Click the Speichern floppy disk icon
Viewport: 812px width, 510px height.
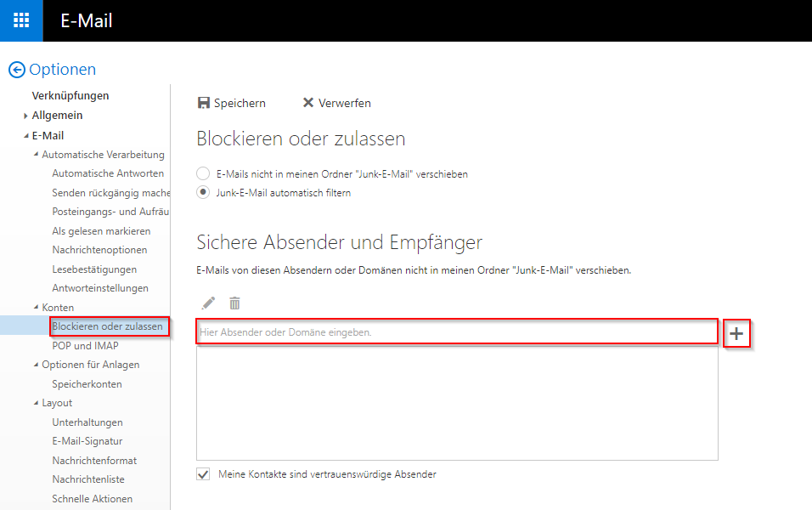[x=204, y=103]
